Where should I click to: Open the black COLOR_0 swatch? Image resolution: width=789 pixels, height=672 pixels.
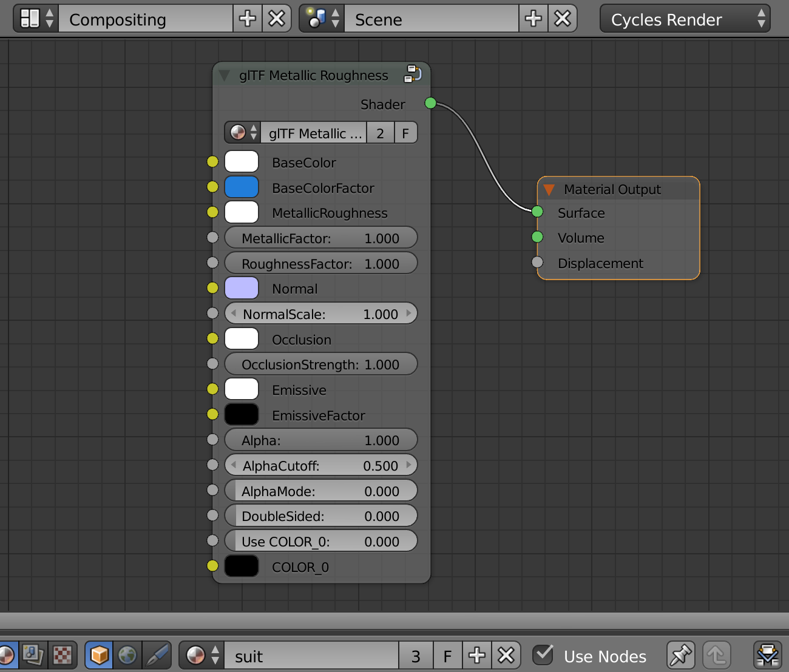pyautogui.click(x=242, y=566)
